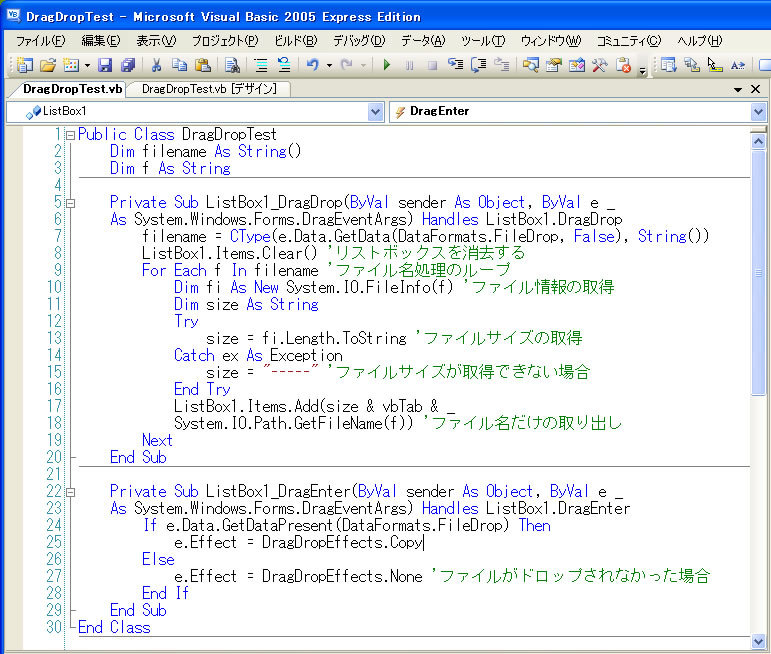
Task: Open the Toolbox hammer and wrench icon
Action: [x=600, y=65]
